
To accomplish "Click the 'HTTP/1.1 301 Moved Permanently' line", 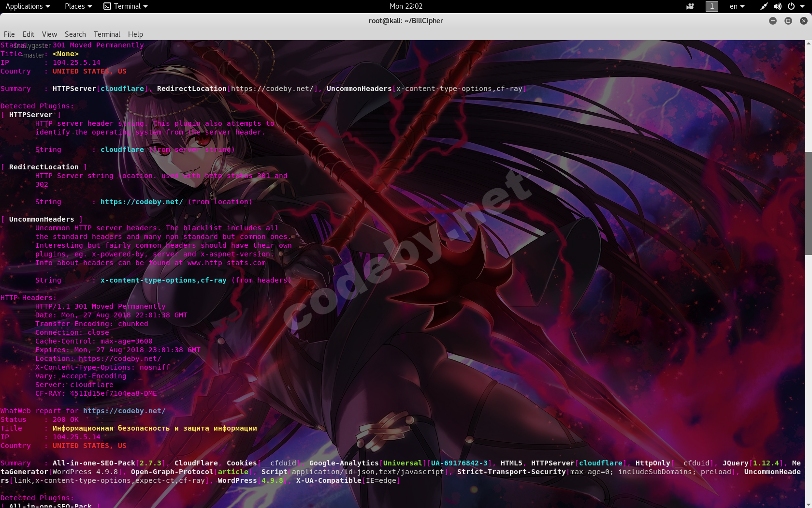I will click(x=101, y=306).
